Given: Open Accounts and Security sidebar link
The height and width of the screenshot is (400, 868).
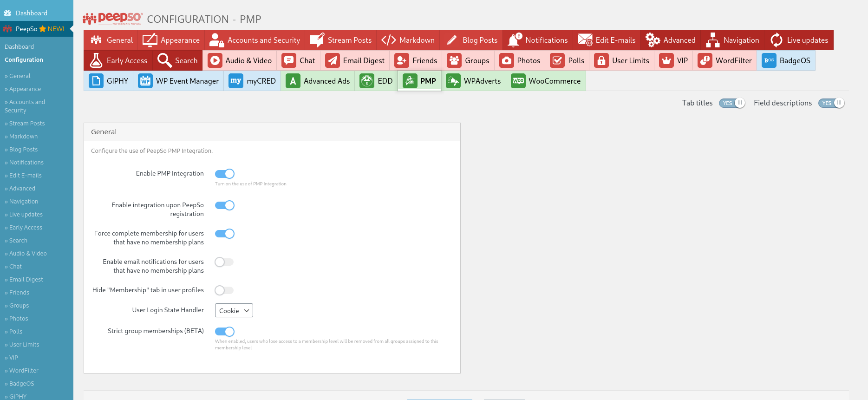Looking at the screenshot, I should [25, 106].
